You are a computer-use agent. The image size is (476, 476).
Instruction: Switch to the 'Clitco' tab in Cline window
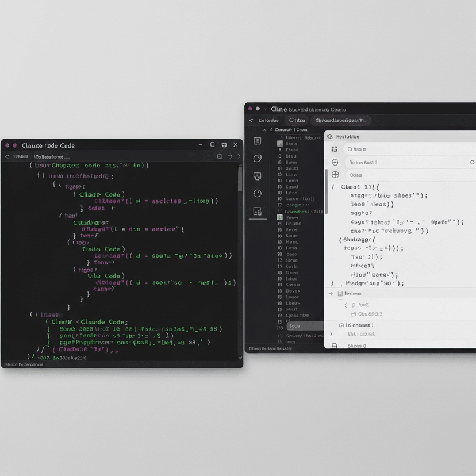[297, 120]
